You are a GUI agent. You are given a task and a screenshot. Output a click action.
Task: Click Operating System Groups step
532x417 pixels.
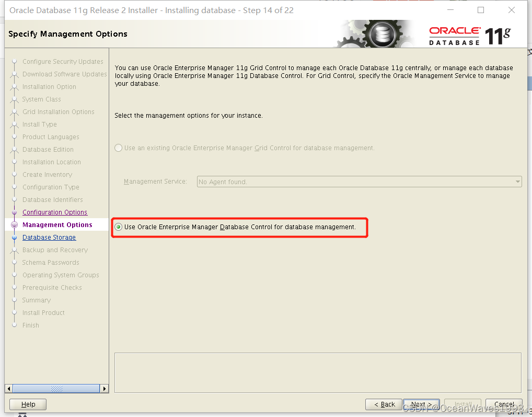61,275
